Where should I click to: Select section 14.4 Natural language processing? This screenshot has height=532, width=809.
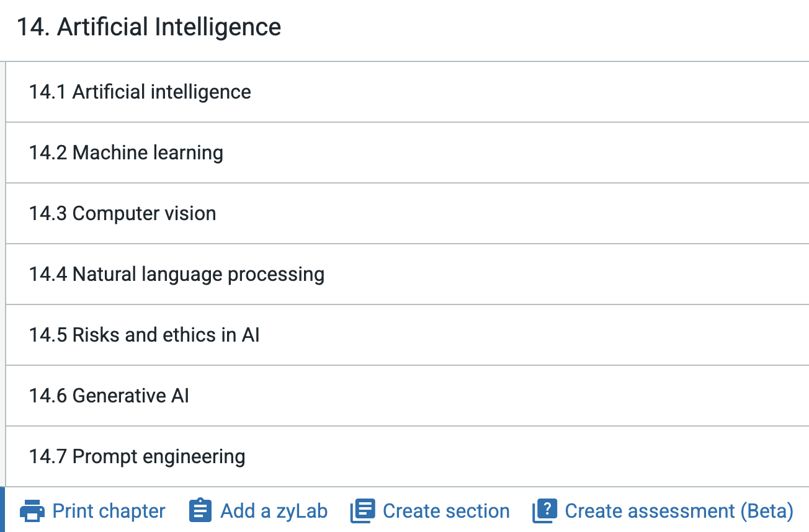(x=177, y=274)
